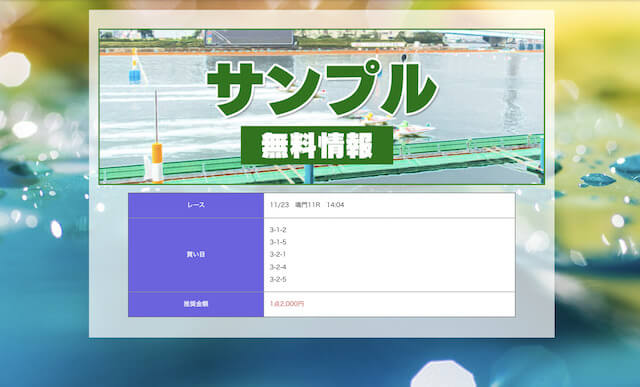Select the 買い目 header cell
640x387 pixels.
click(196, 255)
